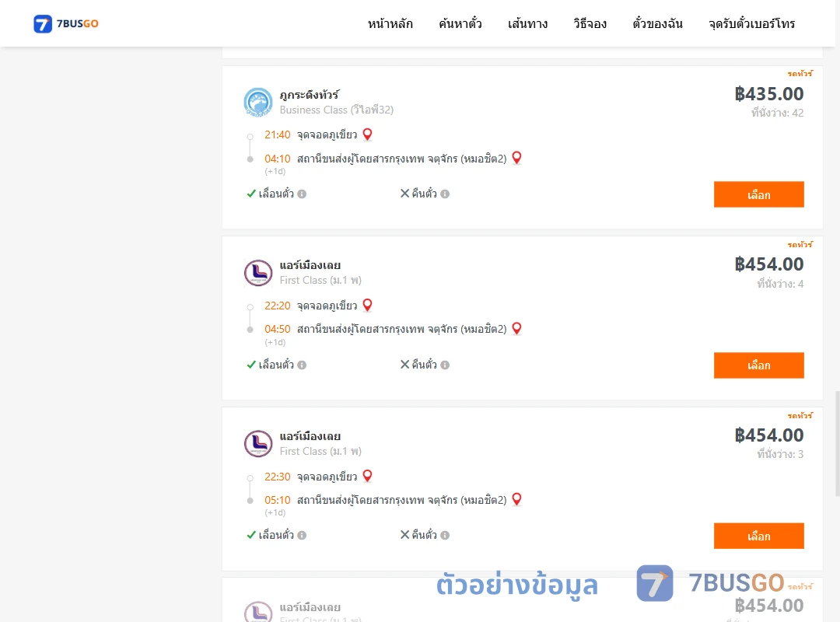
Task: Show map pin for 05:10 หมอชิต2 arrival
Action: (516, 499)
